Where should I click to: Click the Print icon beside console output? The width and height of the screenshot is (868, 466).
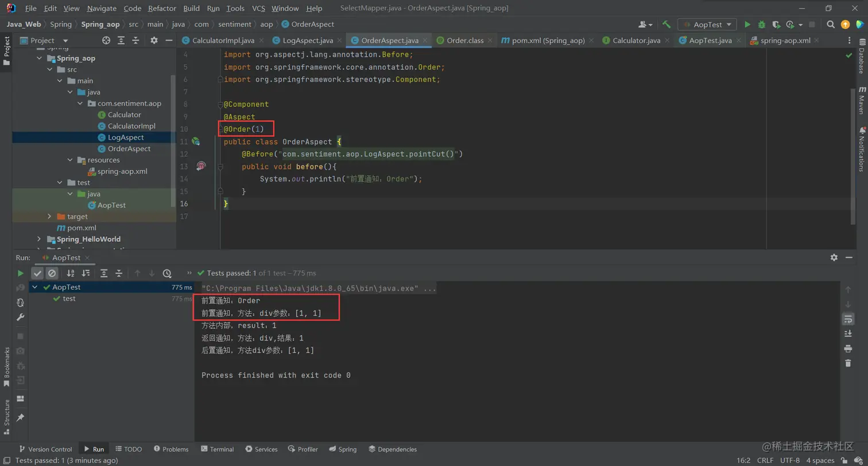848,349
